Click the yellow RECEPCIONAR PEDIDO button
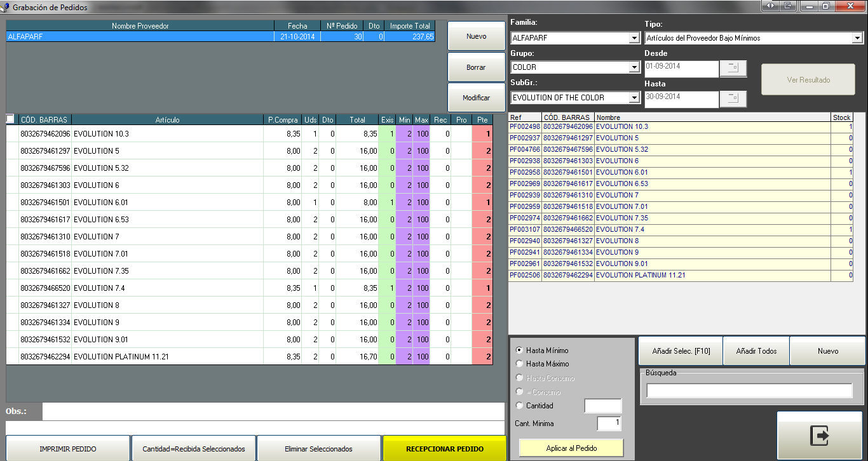Screen dimensions: 868x461 [444, 449]
